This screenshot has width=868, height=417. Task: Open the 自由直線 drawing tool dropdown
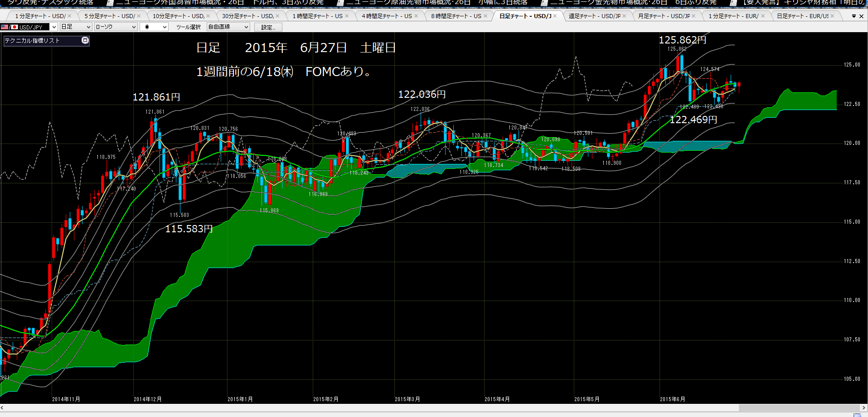(x=246, y=27)
